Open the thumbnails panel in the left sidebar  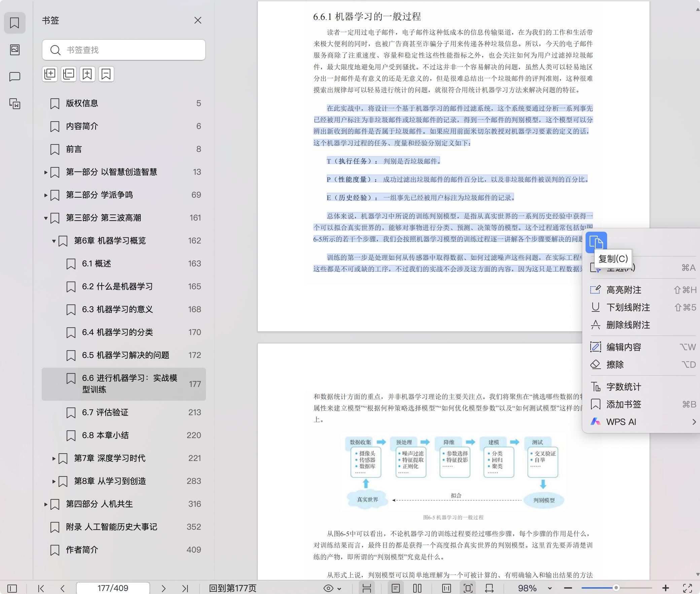point(15,50)
